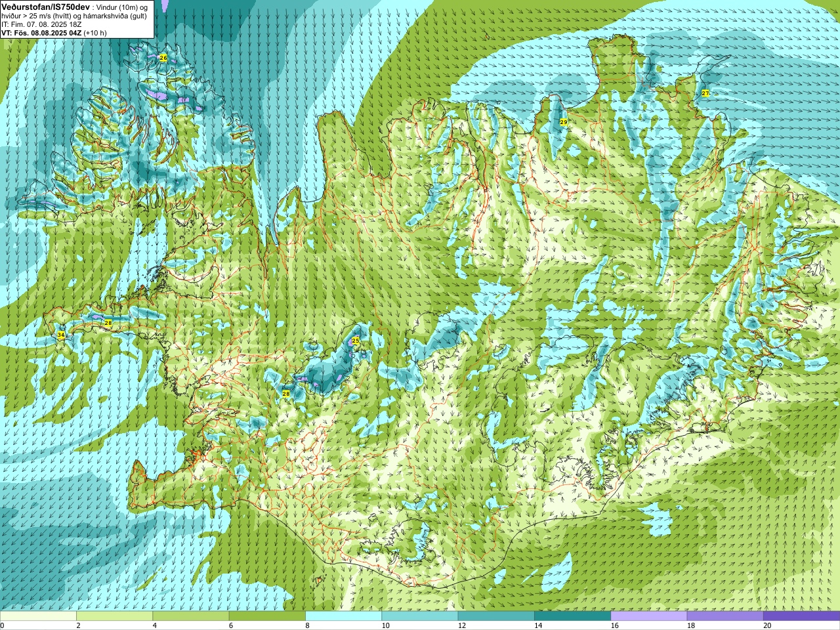Screen dimensions: 840x630
Task: Click the legend scale value 16
Action: pyautogui.click(x=614, y=625)
